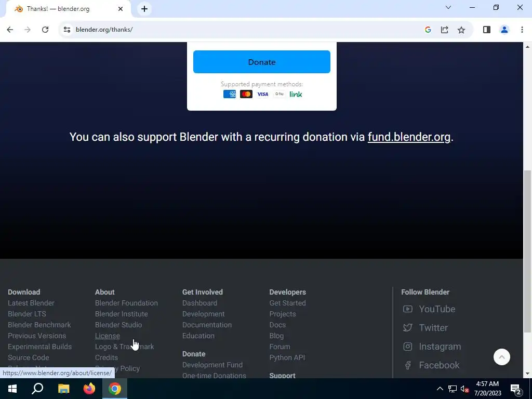This screenshot has width=532, height=399.
Task: Open the Source Code link
Action: (x=29, y=357)
